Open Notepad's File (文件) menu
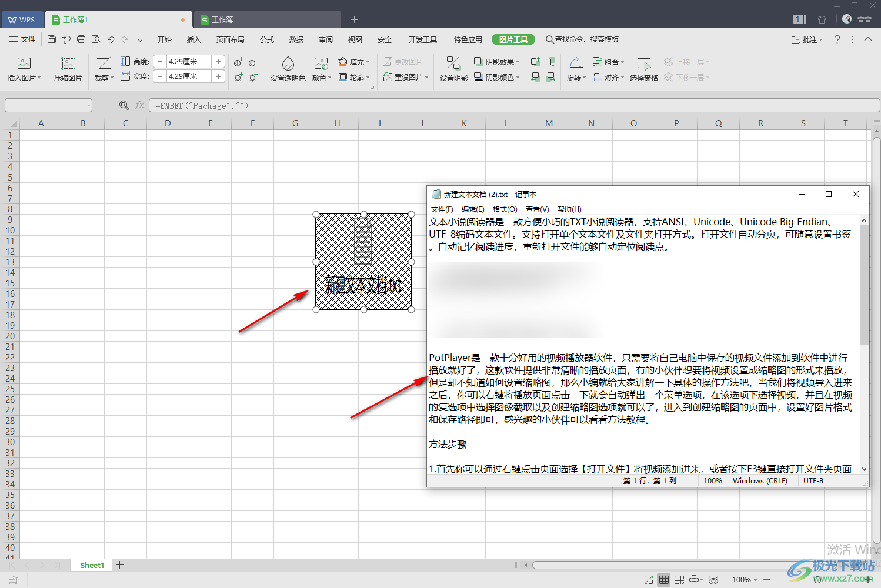The image size is (881, 588). [442, 209]
